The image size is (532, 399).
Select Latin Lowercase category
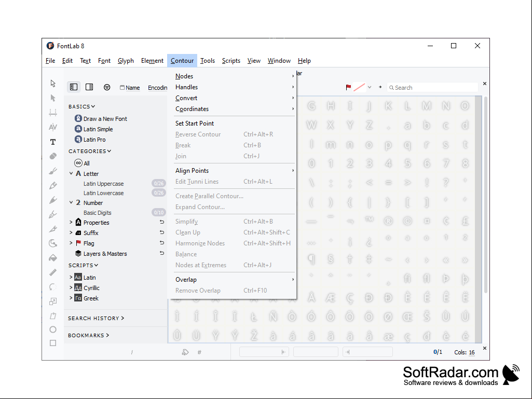(x=103, y=193)
